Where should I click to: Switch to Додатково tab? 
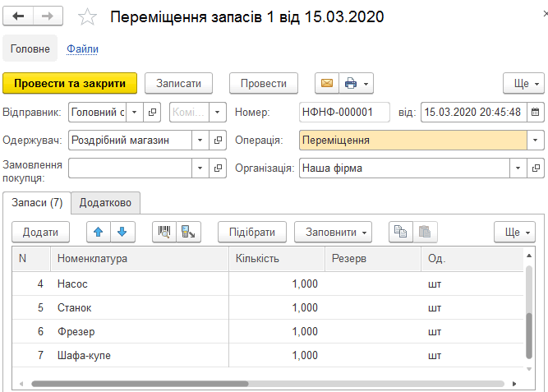(x=105, y=202)
